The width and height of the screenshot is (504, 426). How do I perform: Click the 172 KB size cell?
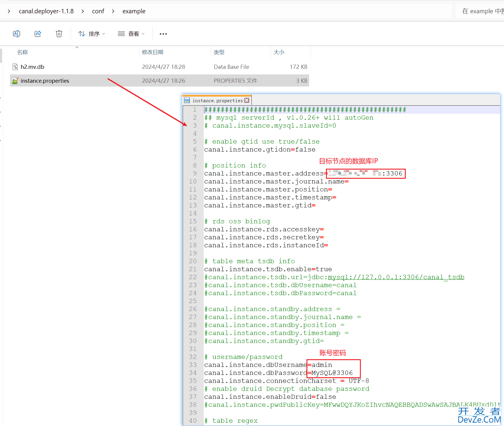click(x=299, y=67)
